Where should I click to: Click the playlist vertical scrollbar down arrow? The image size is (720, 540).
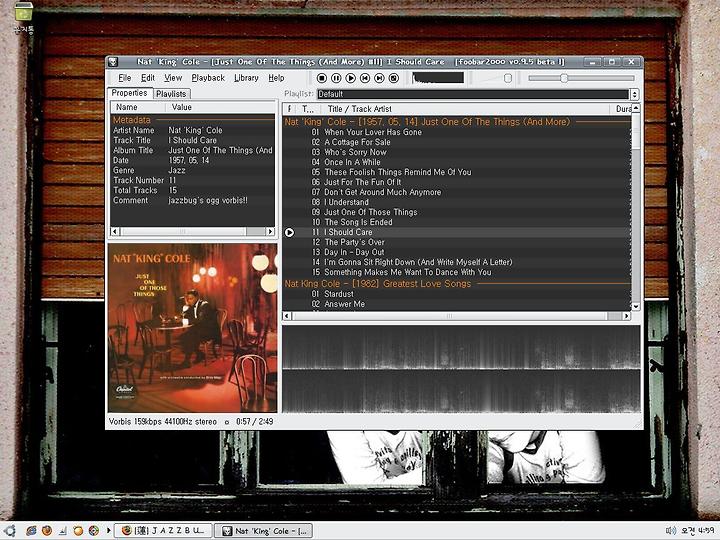[x=636, y=306]
